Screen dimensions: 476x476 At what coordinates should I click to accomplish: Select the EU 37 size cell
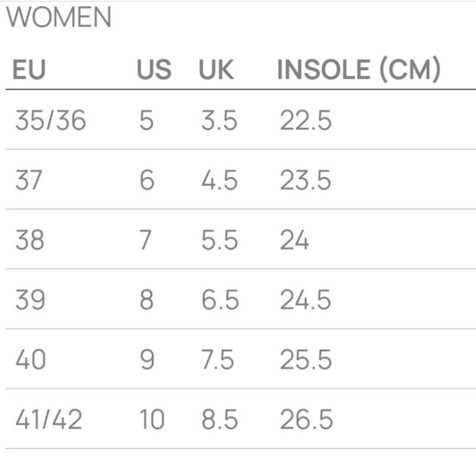coord(30,180)
